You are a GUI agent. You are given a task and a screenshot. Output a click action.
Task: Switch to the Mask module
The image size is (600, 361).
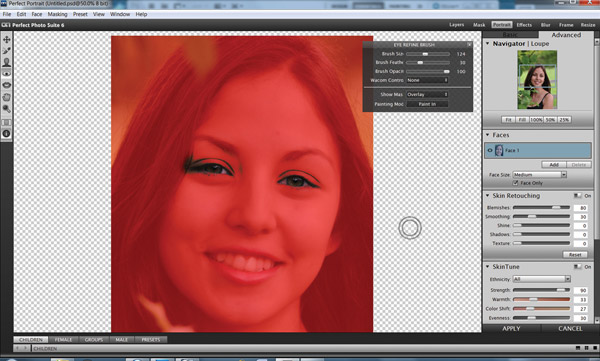tap(479, 25)
